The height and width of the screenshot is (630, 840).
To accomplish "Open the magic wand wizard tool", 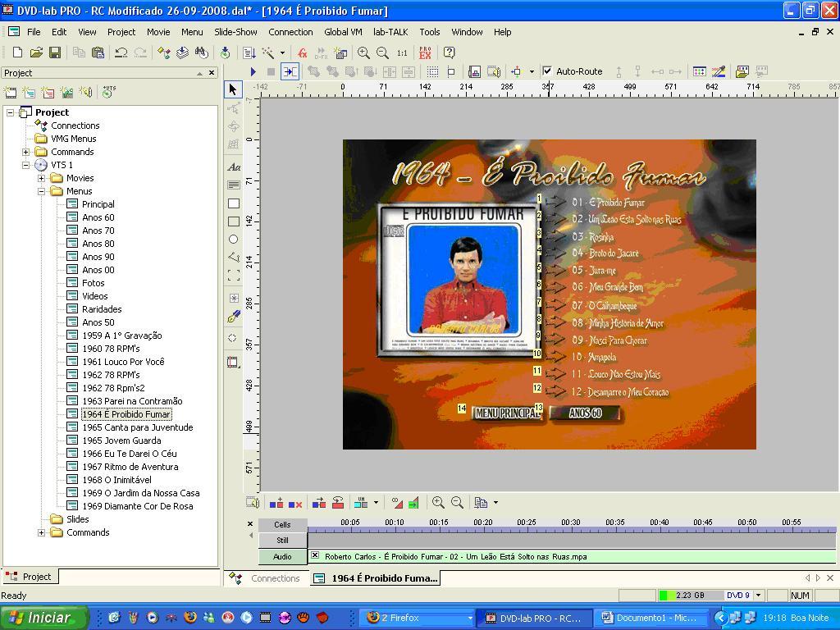I will 268,52.
